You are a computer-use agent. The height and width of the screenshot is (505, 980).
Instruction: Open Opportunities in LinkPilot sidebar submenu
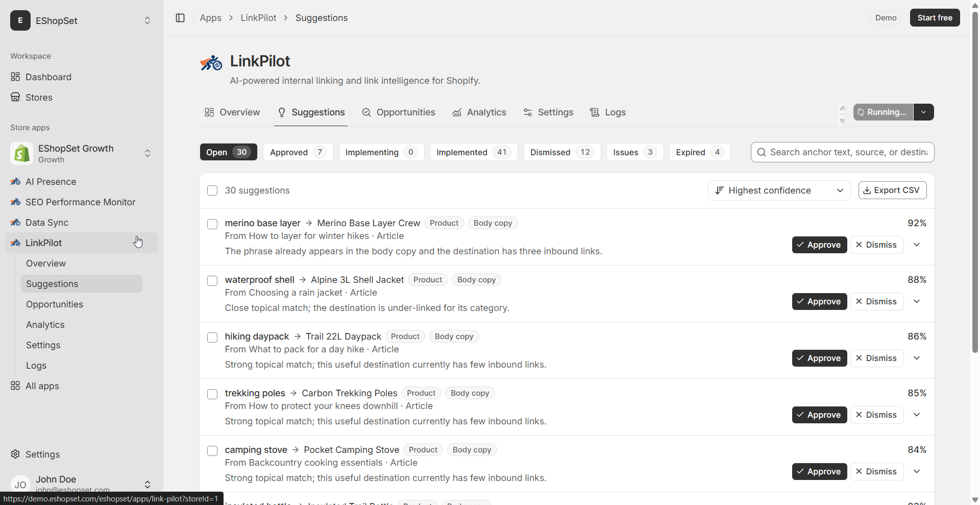point(82,304)
